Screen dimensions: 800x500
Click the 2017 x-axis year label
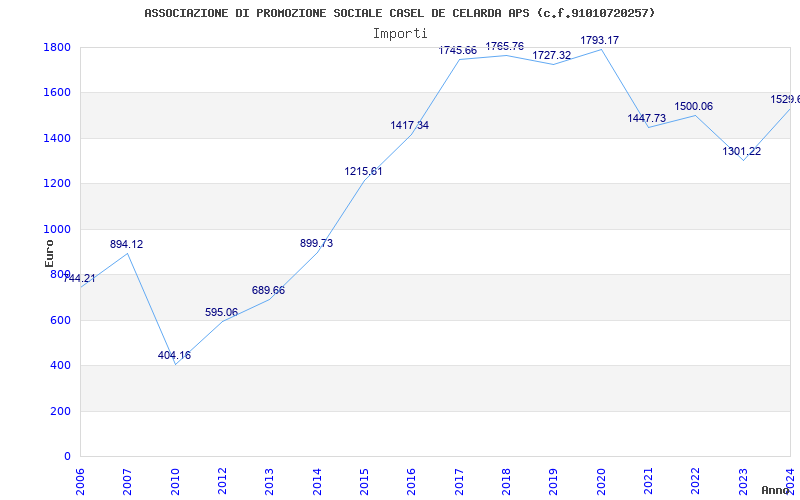(459, 481)
